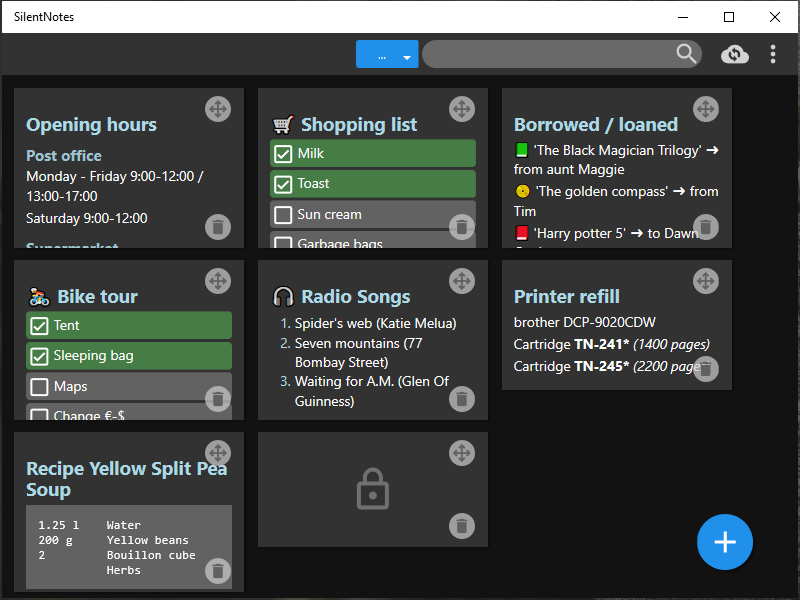The image size is (800, 600).
Task: Delete the Opening hours note
Action: click(x=218, y=227)
